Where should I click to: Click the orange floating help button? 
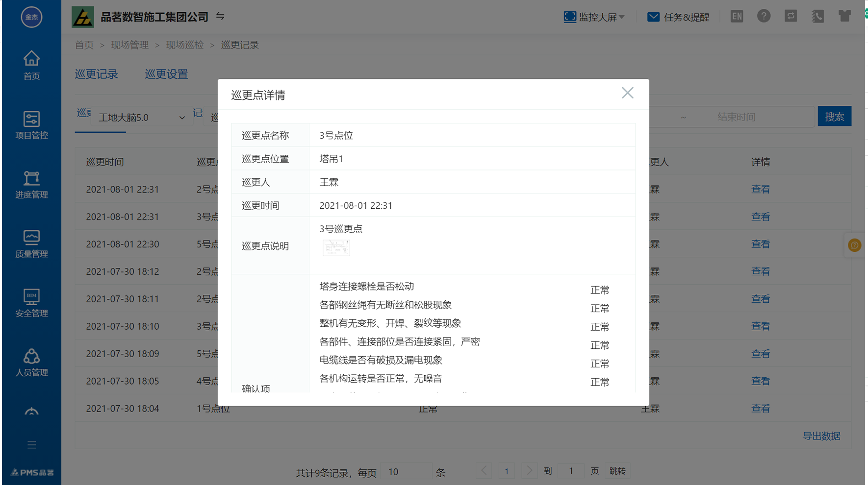point(854,245)
